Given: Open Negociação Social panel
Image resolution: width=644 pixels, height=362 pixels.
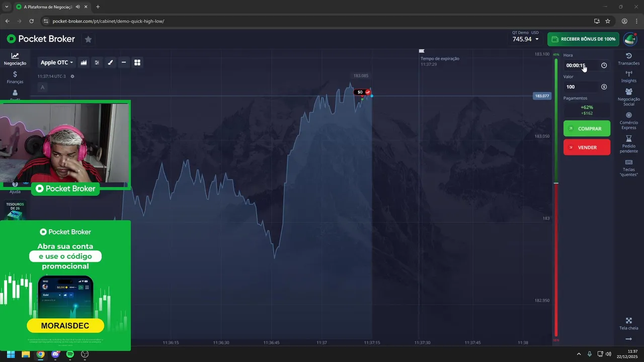Looking at the screenshot, I should pos(628,97).
